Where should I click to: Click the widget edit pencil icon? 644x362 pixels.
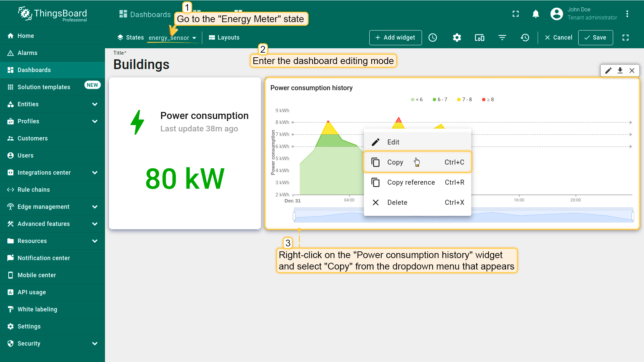(x=608, y=70)
